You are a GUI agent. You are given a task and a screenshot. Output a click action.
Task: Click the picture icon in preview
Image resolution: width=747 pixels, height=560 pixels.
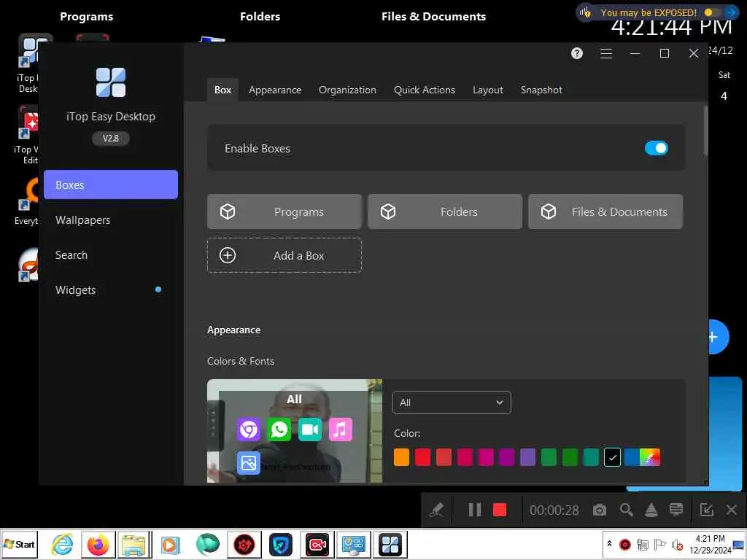click(x=248, y=463)
